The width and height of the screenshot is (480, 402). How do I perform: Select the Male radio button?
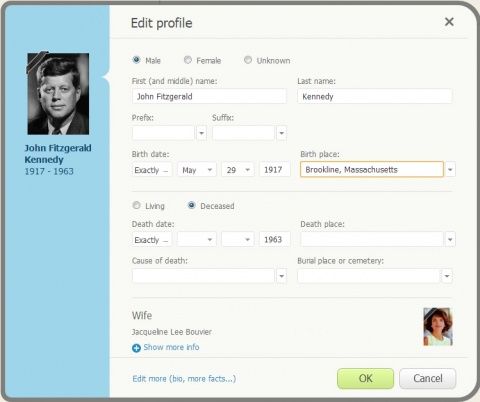(136, 60)
